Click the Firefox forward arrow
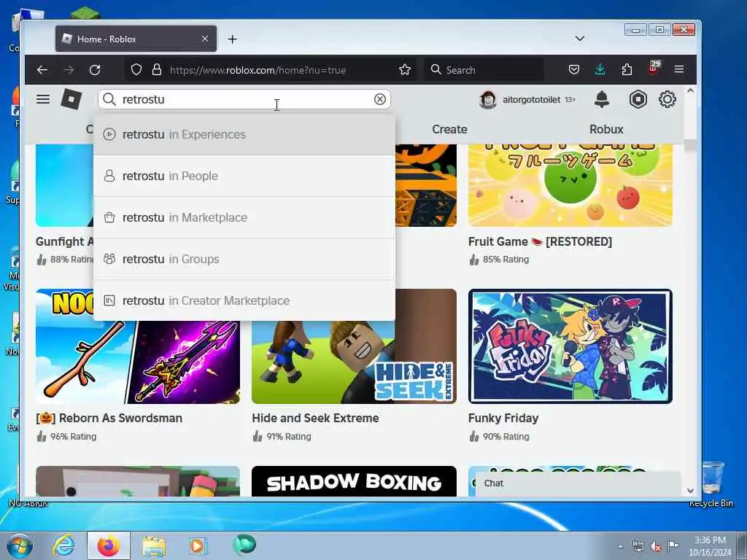Image resolution: width=747 pixels, height=560 pixels. point(69,70)
